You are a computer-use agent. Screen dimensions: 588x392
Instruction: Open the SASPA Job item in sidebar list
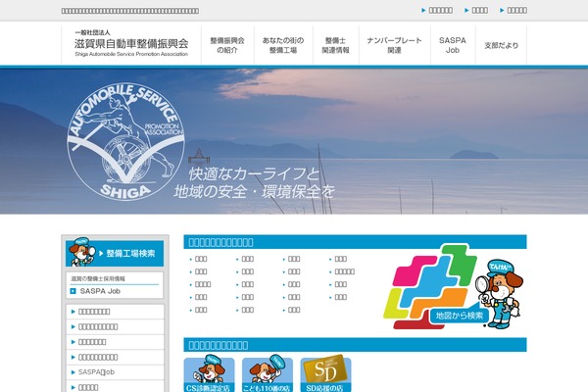(115, 372)
